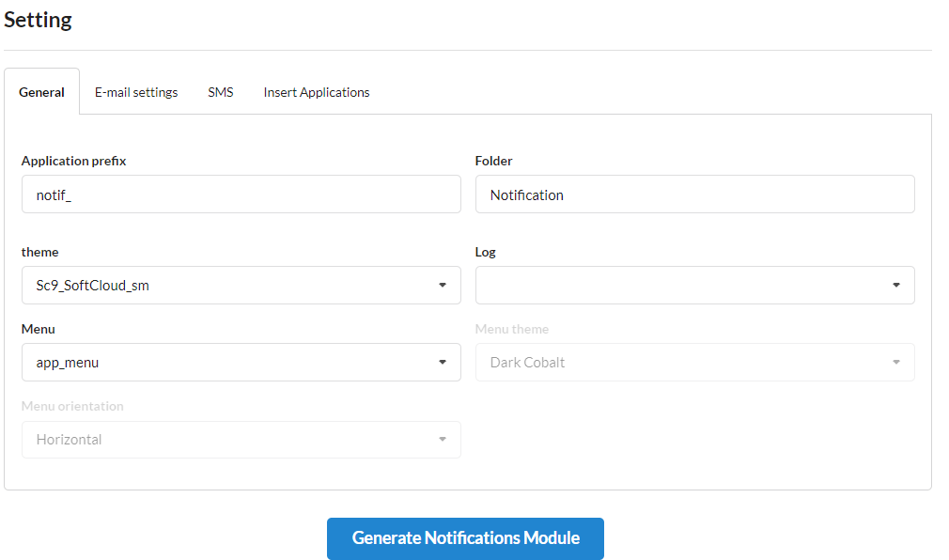Image resolution: width=949 pixels, height=560 pixels.
Task: Click the Application prefix label
Action: click(74, 161)
